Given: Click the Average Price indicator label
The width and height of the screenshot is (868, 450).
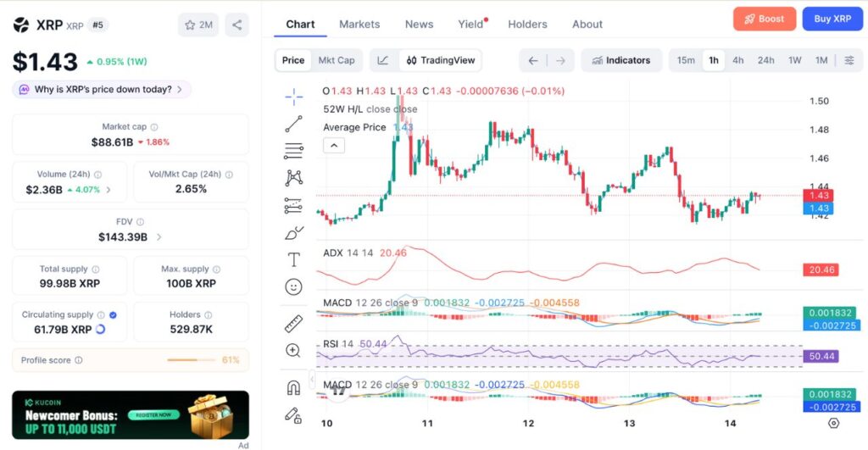Looking at the screenshot, I should 354,127.
